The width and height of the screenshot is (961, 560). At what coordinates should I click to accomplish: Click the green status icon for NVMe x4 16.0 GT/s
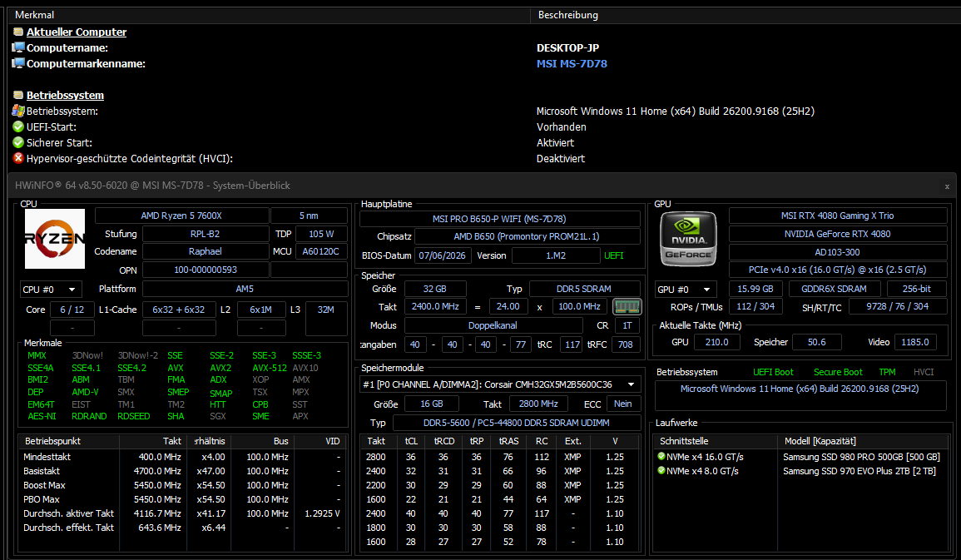pyautogui.click(x=661, y=457)
